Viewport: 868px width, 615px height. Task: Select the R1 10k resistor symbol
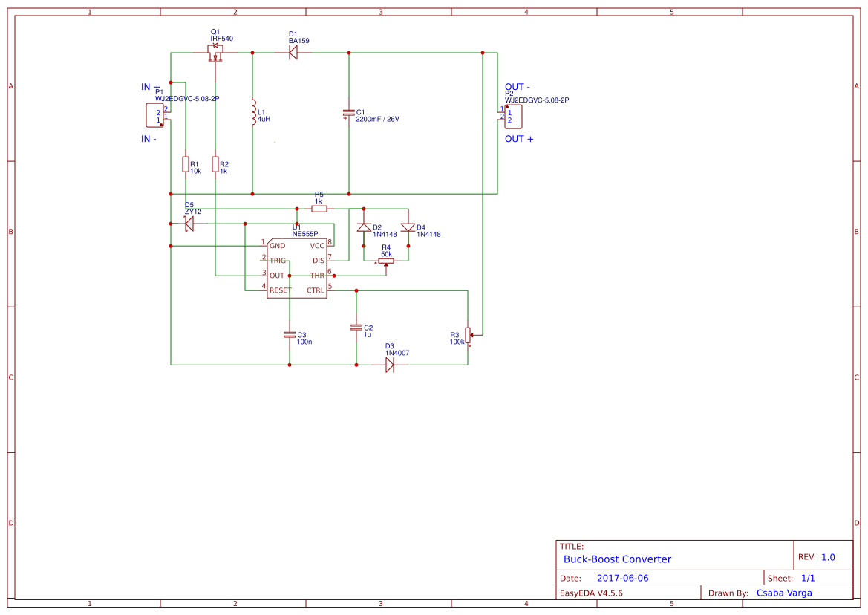point(186,165)
